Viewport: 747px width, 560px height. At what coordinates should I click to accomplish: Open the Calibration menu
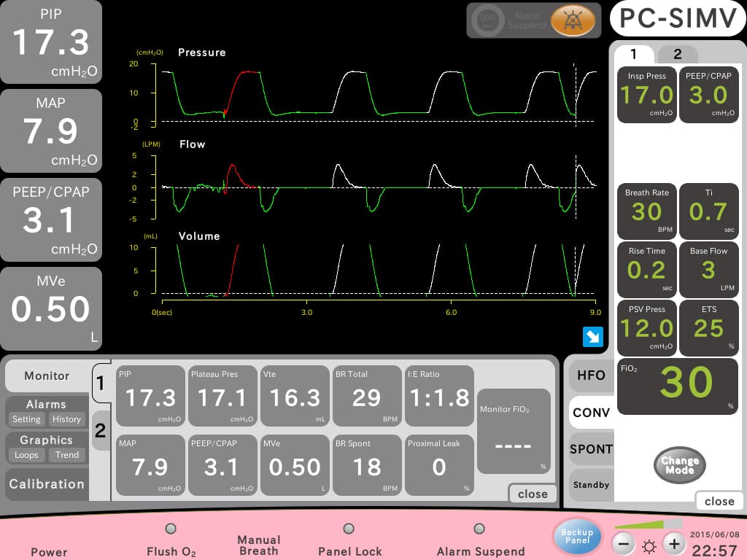pyautogui.click(x=47, y=484)
